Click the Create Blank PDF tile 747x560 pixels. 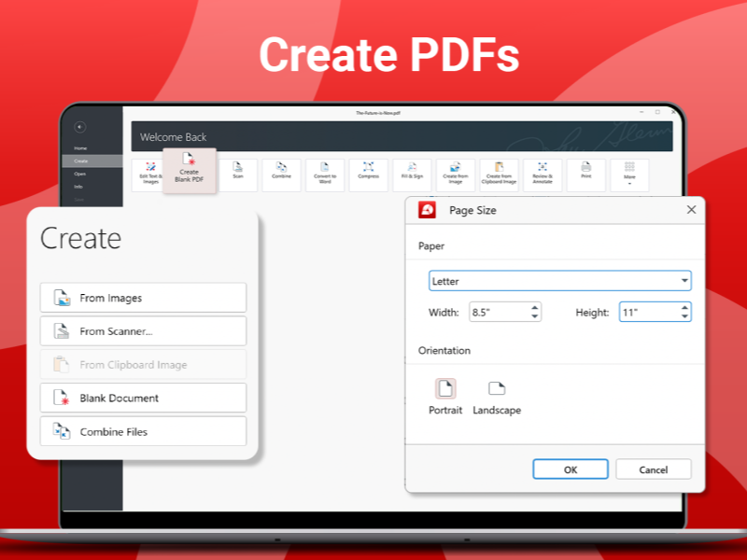pos(189,170)
